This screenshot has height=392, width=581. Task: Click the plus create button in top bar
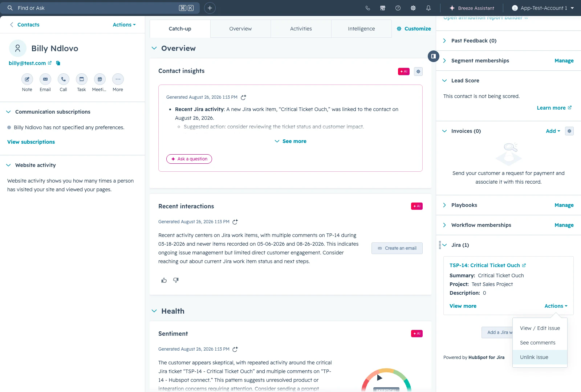pyautogui.click(x=210, y=8)
